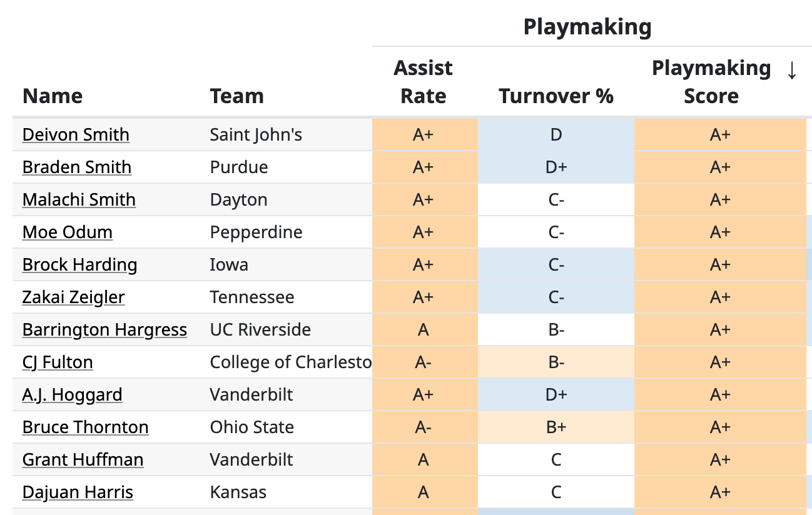The image size is (812, 515).
Task: Click the Playmaking group header
Action: [x=587, y=26]
